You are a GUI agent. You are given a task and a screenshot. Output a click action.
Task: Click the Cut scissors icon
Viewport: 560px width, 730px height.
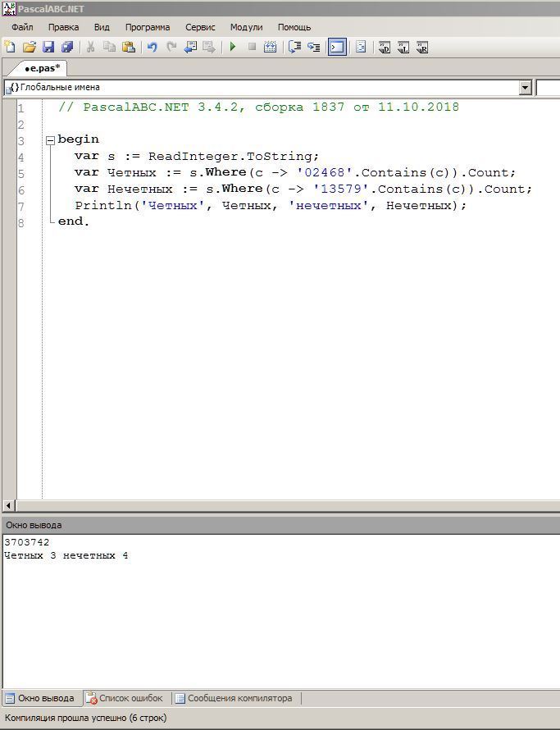pos(91,47)
